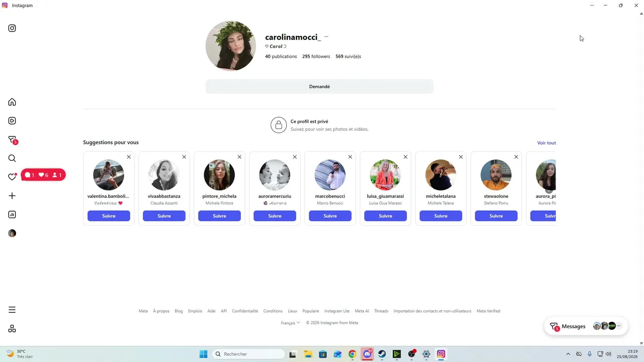Click the Rechercher taskbar search box
The height and width of the screenshot is (362, 644).
tap(249, 354)
